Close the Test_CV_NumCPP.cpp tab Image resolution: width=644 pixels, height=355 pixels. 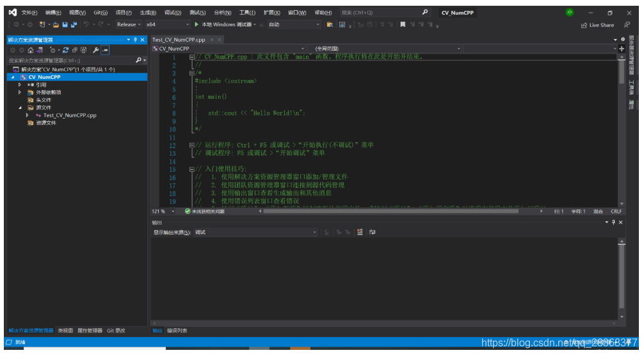tap(220, 40)
